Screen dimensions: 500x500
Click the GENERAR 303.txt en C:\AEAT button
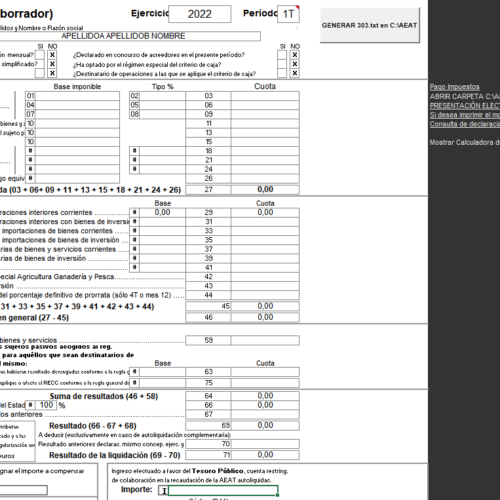369,25
